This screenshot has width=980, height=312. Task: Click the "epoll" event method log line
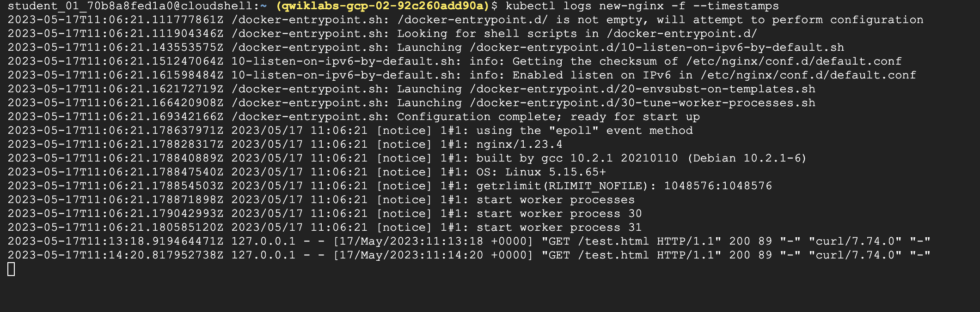click(x=584, y=131)
